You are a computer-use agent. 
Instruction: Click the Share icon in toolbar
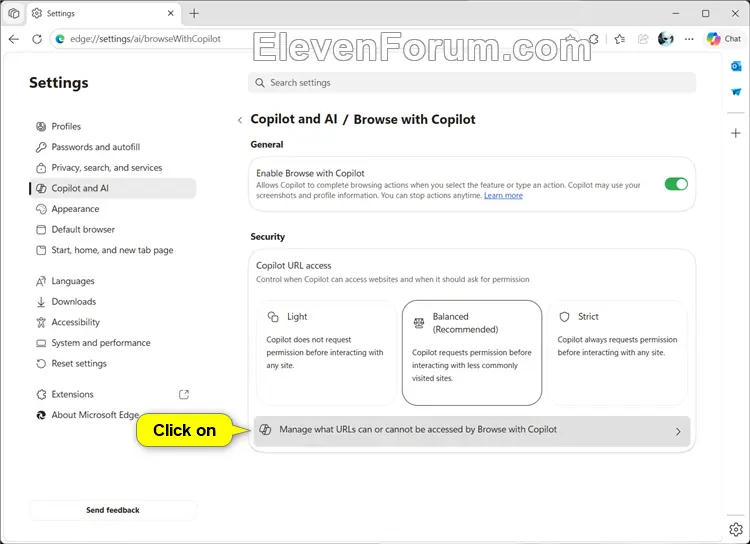point(643,39)
